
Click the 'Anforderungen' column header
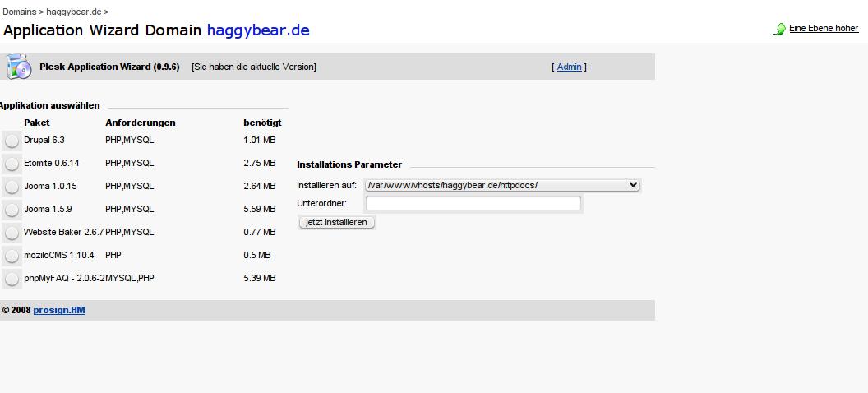pos(140,123)
